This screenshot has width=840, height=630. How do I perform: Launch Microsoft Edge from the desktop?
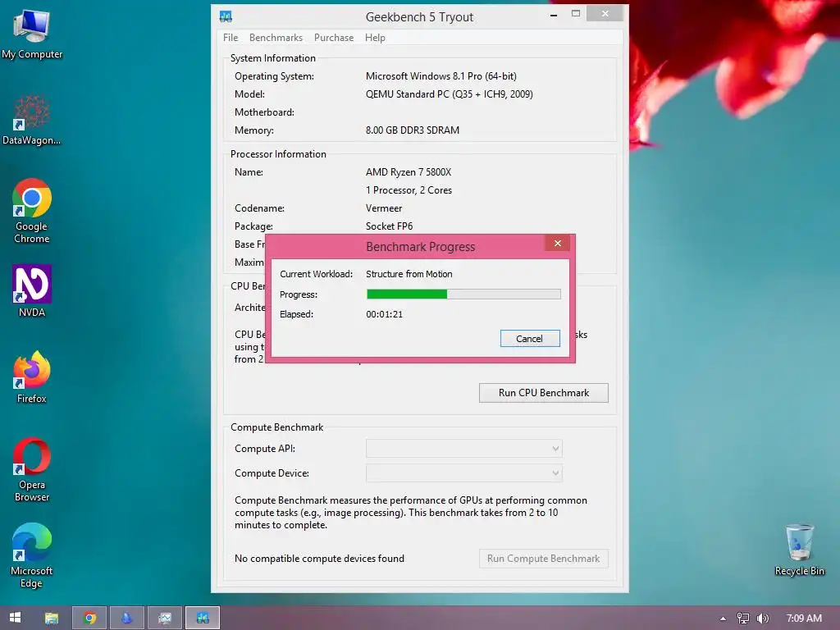32,556
